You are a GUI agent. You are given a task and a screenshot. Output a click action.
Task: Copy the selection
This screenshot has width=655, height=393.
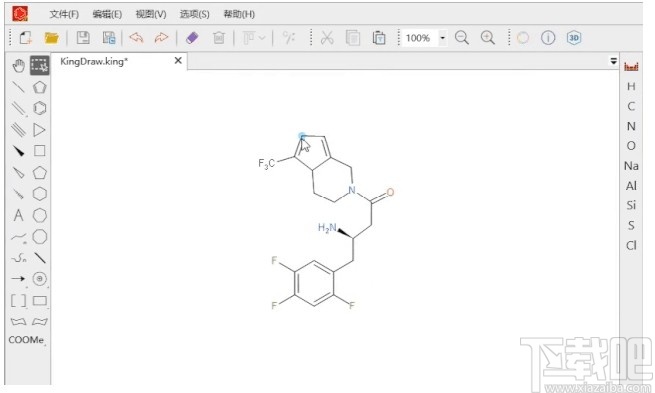coord(353,38)
